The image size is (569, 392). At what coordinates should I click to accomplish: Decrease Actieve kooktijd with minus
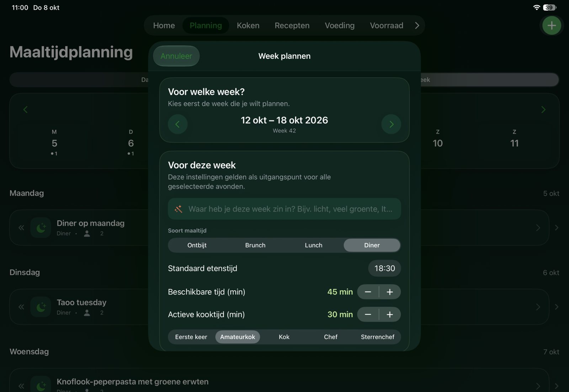[x=368, y=314]
